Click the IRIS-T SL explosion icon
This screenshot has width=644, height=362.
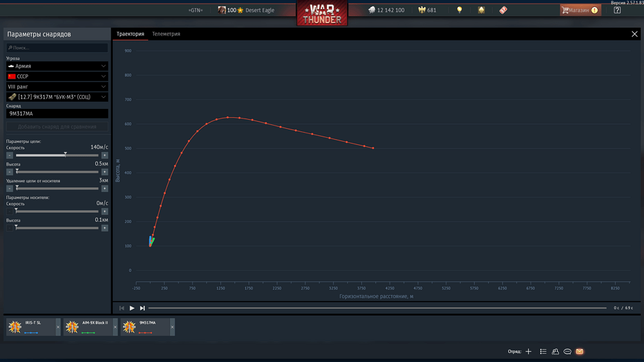tap(15, 327)
